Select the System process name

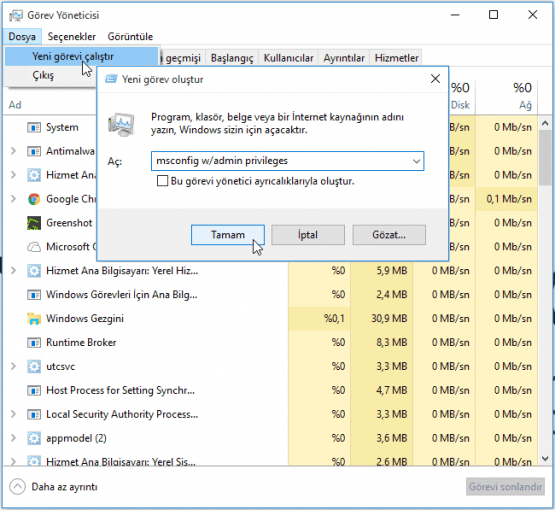click(x=62, y=127)
